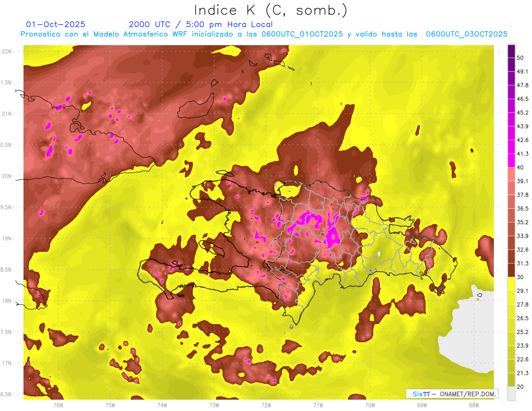
Task: Click the '47.8' colorbar label
Action: point(522,85)
